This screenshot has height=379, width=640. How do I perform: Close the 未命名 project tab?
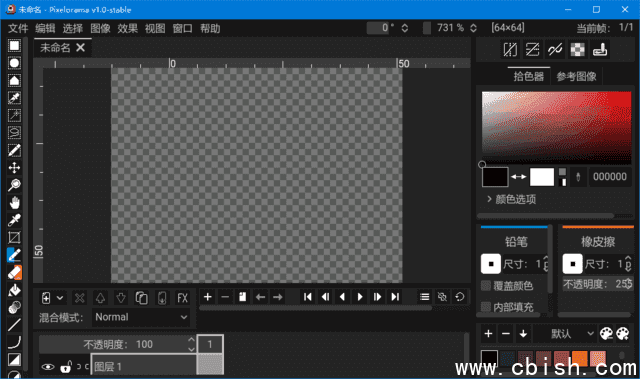click(81, 48)
